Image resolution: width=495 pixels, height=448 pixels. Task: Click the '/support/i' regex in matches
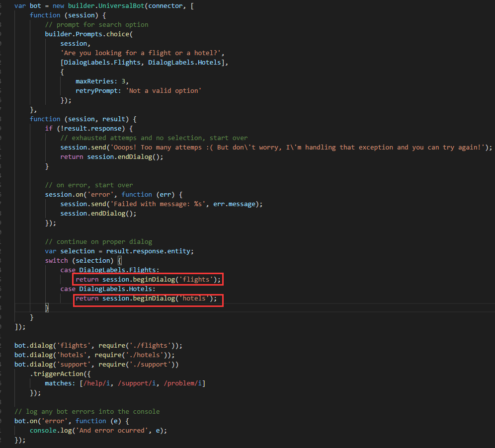137,383
